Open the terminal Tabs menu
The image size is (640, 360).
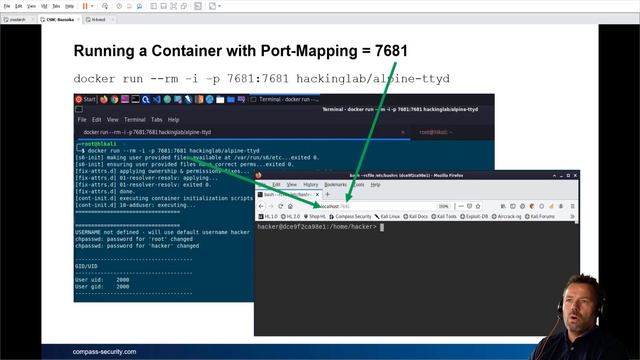pos(157,120)
